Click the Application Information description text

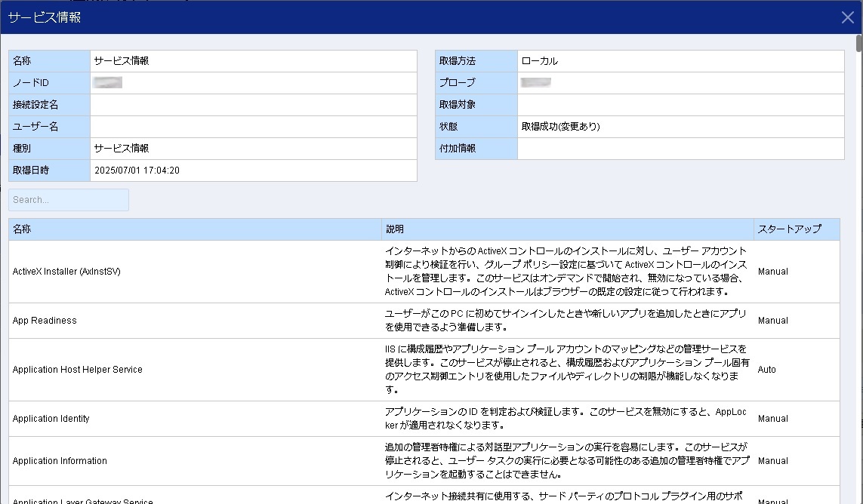[567, 460]
